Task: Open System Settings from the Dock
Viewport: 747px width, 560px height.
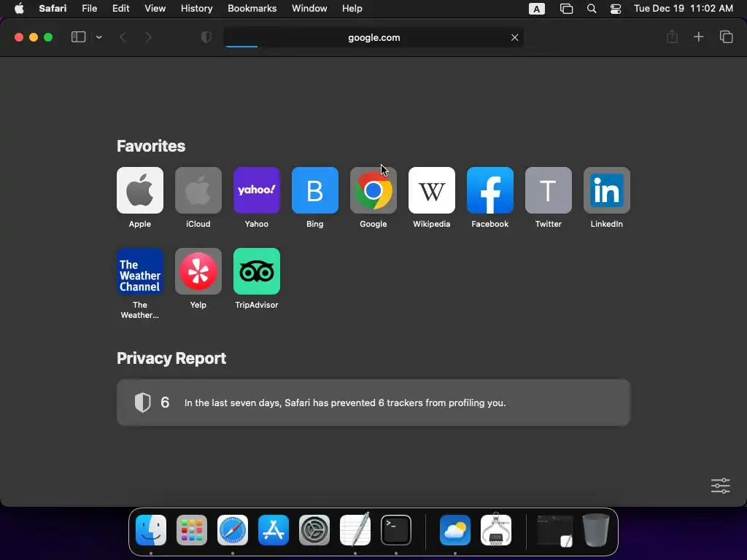Action: 314,530
